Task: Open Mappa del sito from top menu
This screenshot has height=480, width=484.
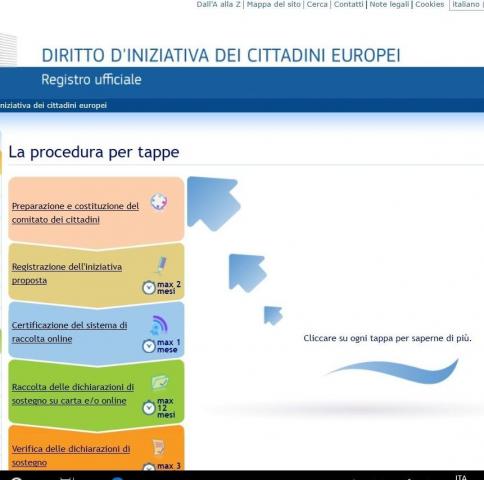Action: click(274, 4)
